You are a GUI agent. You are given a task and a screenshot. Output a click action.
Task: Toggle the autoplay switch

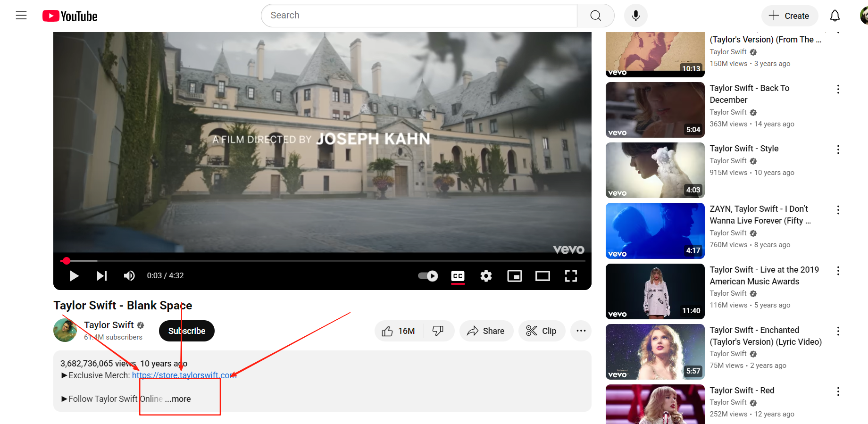428,276
